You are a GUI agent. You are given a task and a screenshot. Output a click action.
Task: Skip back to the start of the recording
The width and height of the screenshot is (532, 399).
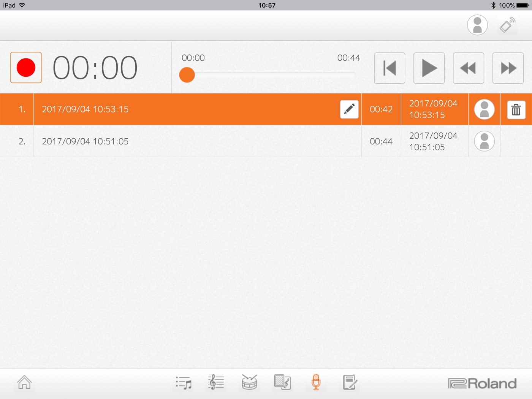click(x=389, y=68)
